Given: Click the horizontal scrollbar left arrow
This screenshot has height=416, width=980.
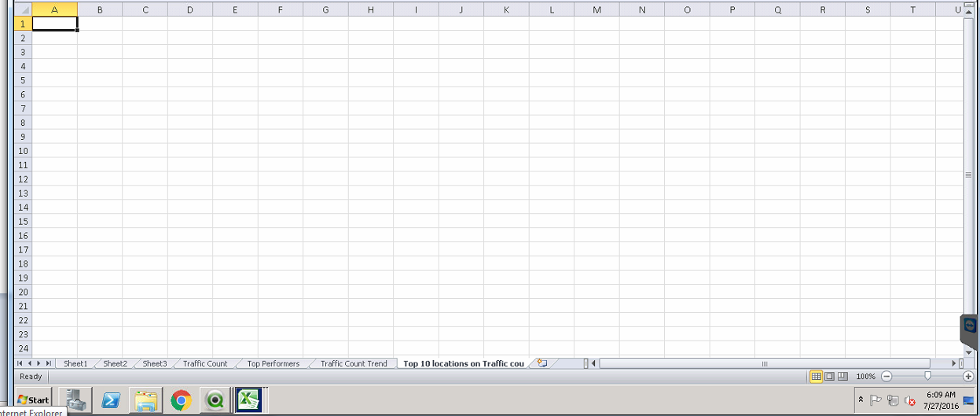Looking at the screenshot, I should [593, 363].
